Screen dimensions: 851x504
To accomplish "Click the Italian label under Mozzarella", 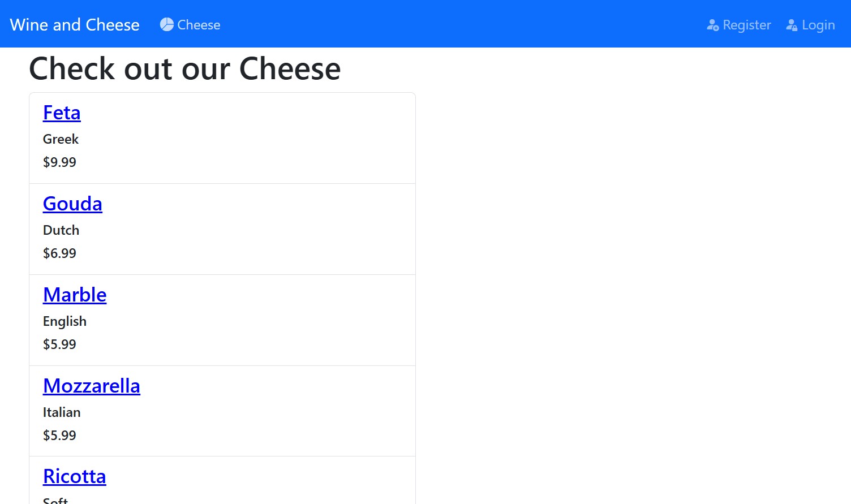I will pyautogui.click(x=62, y=412).
